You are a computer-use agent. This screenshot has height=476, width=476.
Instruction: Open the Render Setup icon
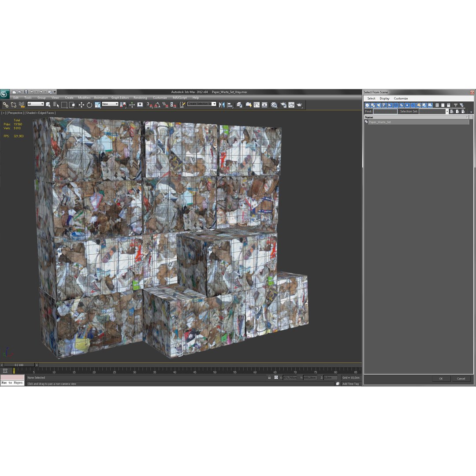[283, 105]
